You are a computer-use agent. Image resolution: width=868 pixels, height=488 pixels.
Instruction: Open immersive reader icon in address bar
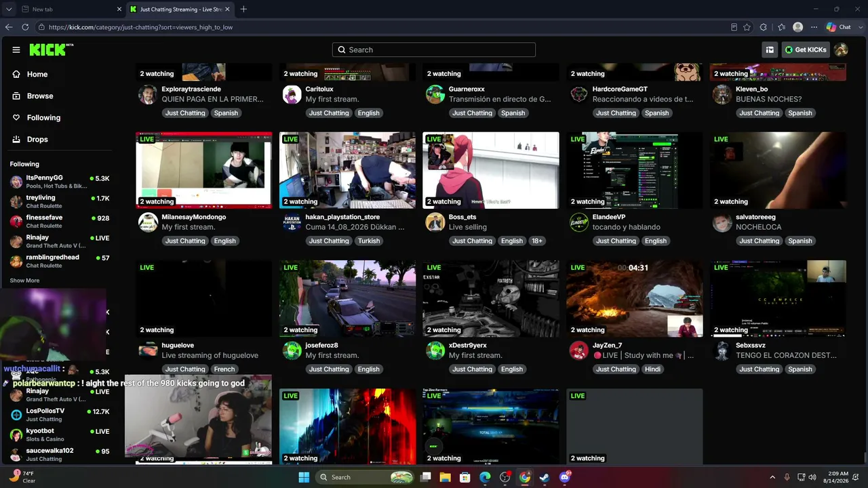tap(734, 27)
